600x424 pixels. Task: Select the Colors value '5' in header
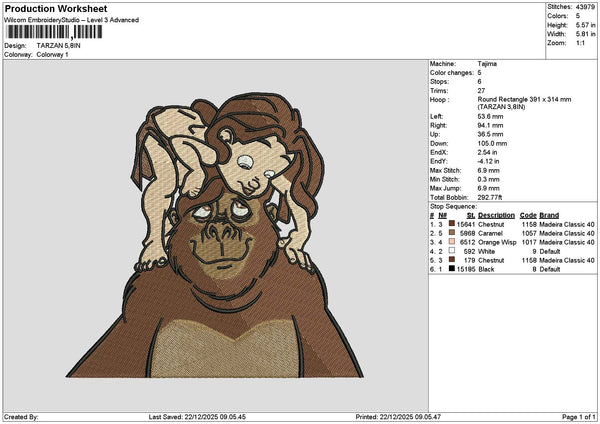coord(578,16)
